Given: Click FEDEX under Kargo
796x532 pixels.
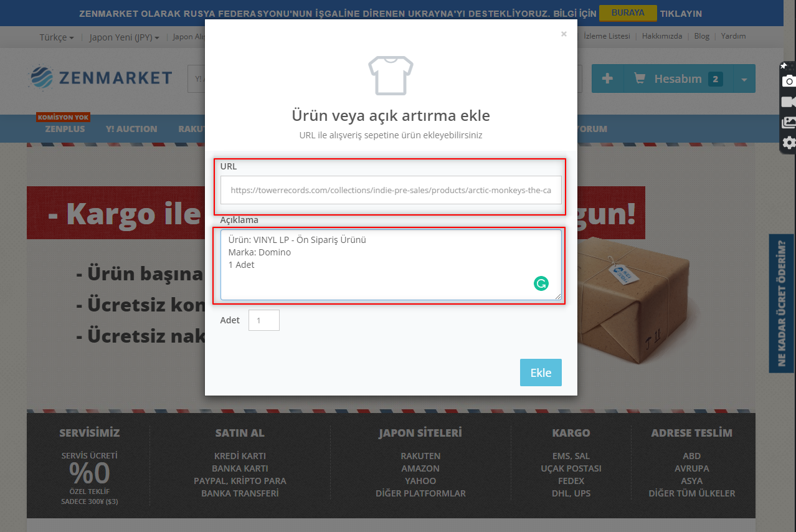Looking at the screenshot, I should 571,481.
